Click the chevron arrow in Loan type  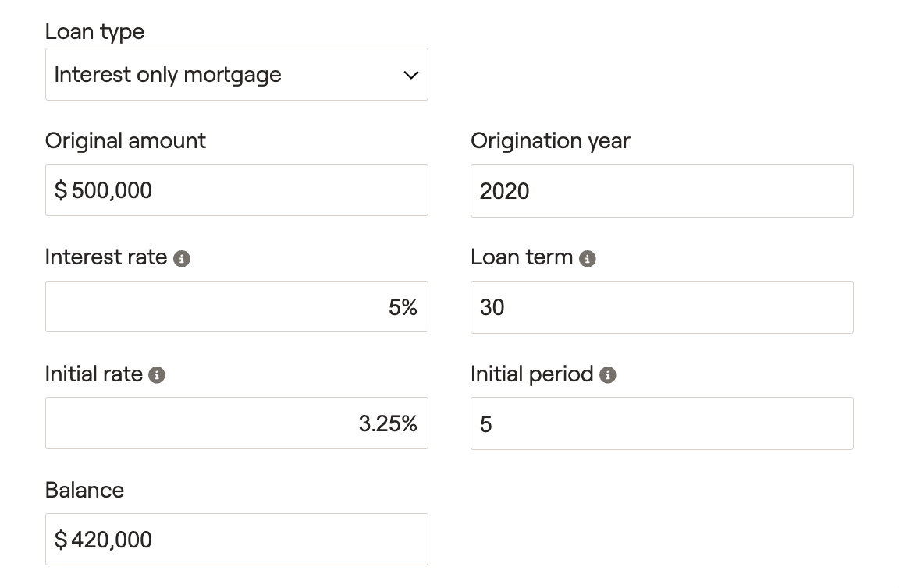pos(411,75)
